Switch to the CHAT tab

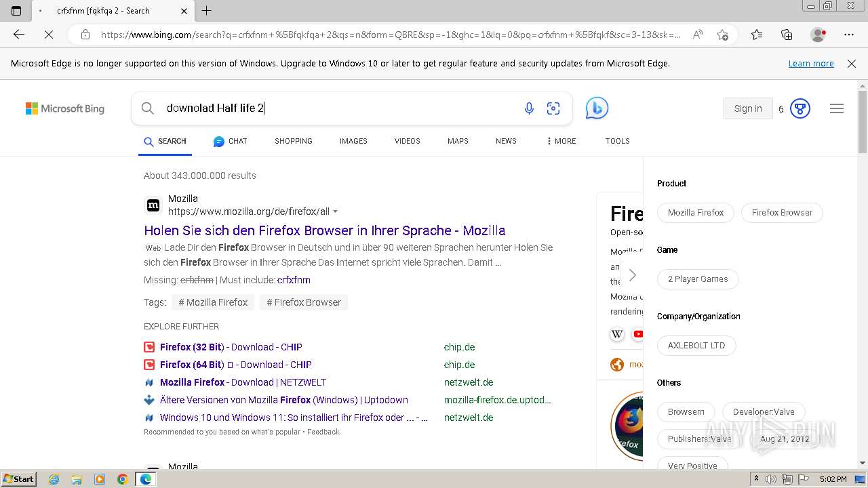pyautogui.click(x=231, y=141)
